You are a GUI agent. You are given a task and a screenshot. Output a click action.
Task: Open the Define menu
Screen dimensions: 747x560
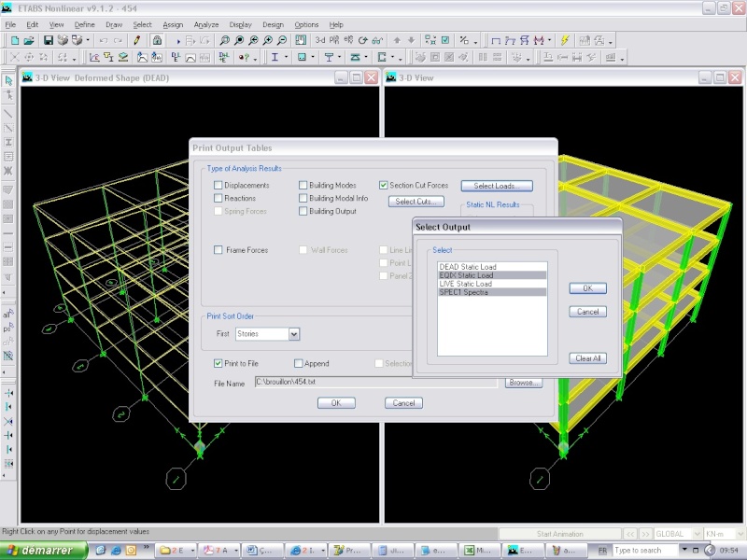click(x=84, y=25)
